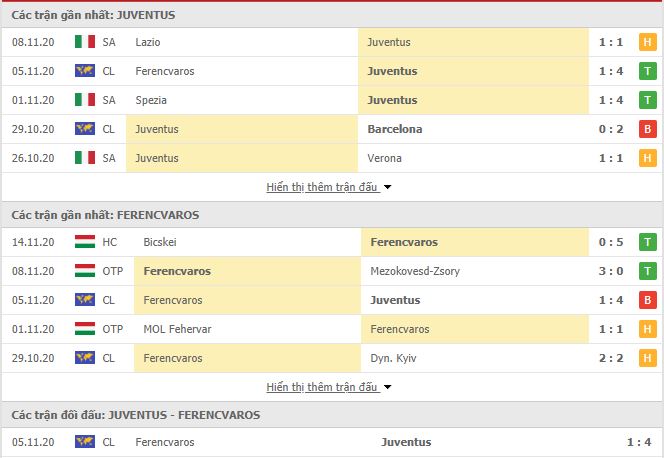Click the red B badge on Barcelona row

[x=647, y=129]
